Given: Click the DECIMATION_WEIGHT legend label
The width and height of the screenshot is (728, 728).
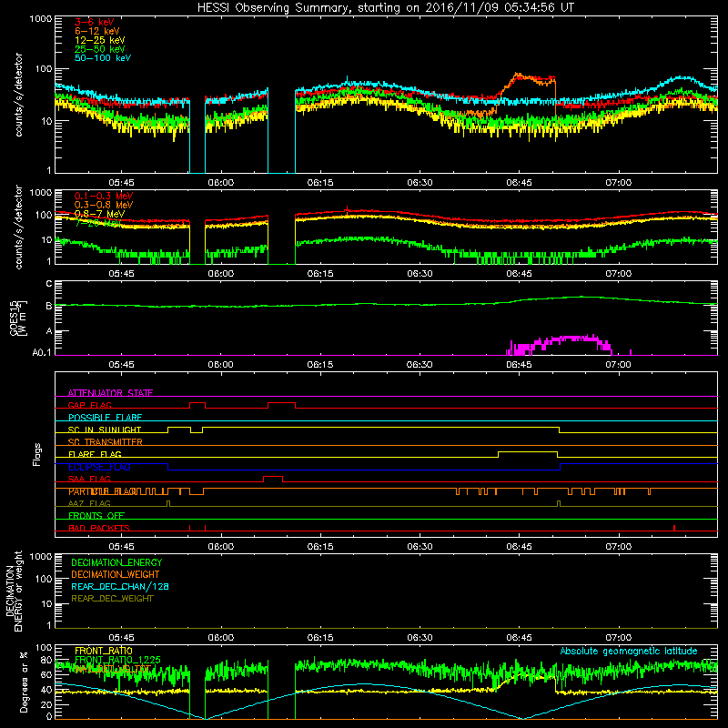Looking at the screenshot, I should [116, 574].
